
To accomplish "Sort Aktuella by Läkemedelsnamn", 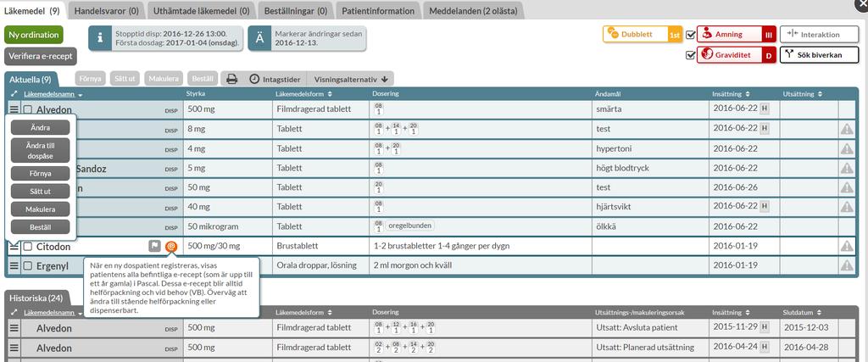I will click(x=53, y=95).
